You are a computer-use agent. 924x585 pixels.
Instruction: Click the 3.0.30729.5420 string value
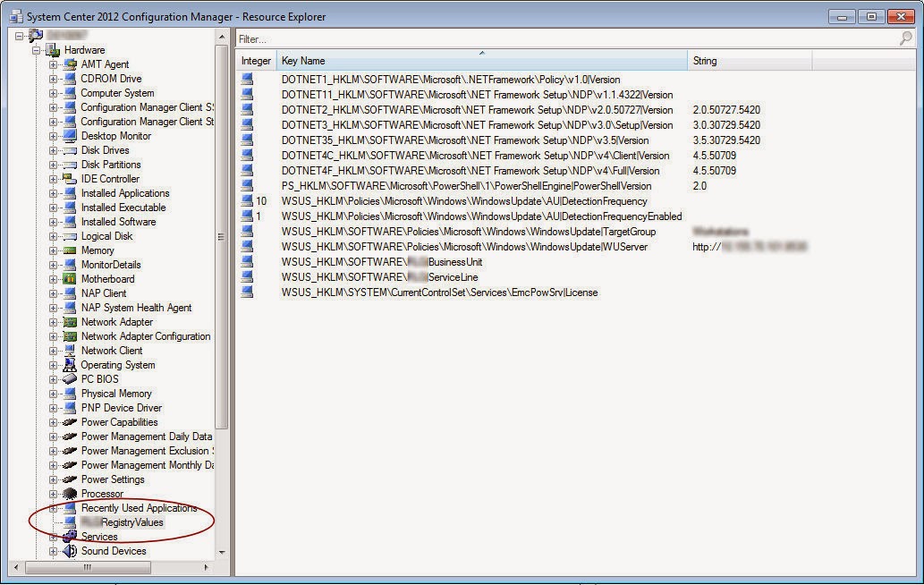point(726,125)
